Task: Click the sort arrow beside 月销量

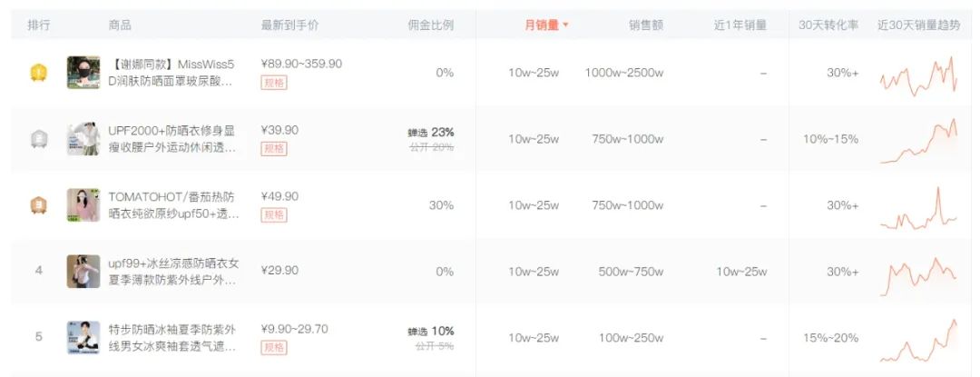Action: (x=566, y=25)
